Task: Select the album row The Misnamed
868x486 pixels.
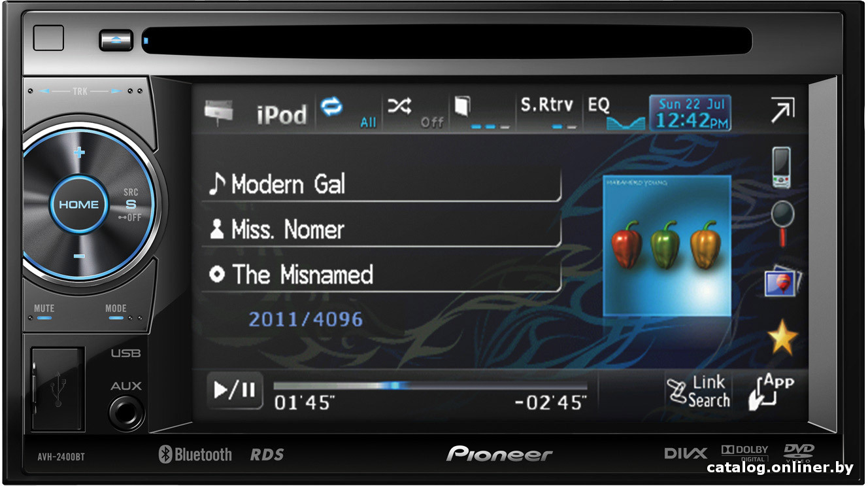Action: click(382, 275)
